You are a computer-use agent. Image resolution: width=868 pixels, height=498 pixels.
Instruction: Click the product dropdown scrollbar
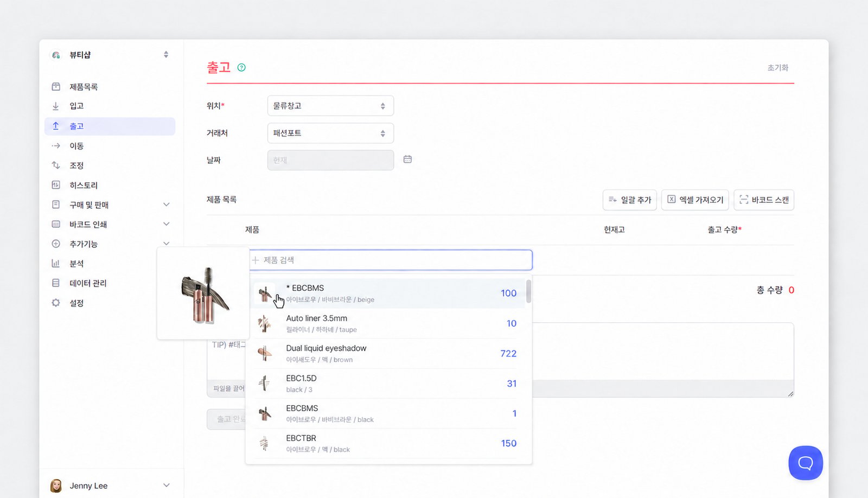[528, 292]
